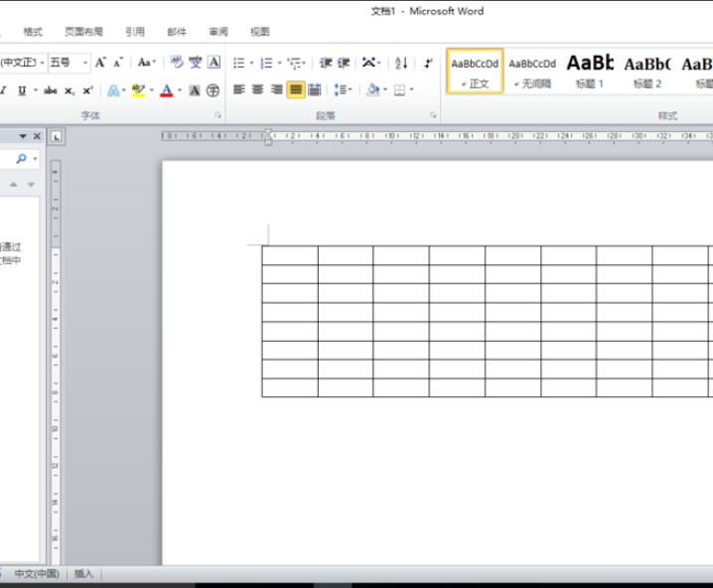Viewport: 713px width, 588px height.
Task: Click the Multilevel List icon
Action: click(x=294, y=63)
